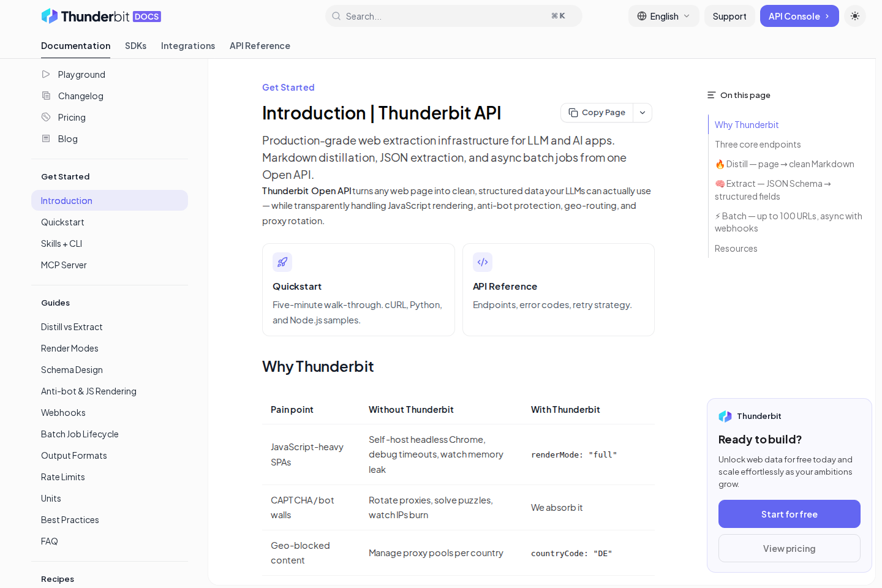Open Render Modes guide

pos(110,348)
